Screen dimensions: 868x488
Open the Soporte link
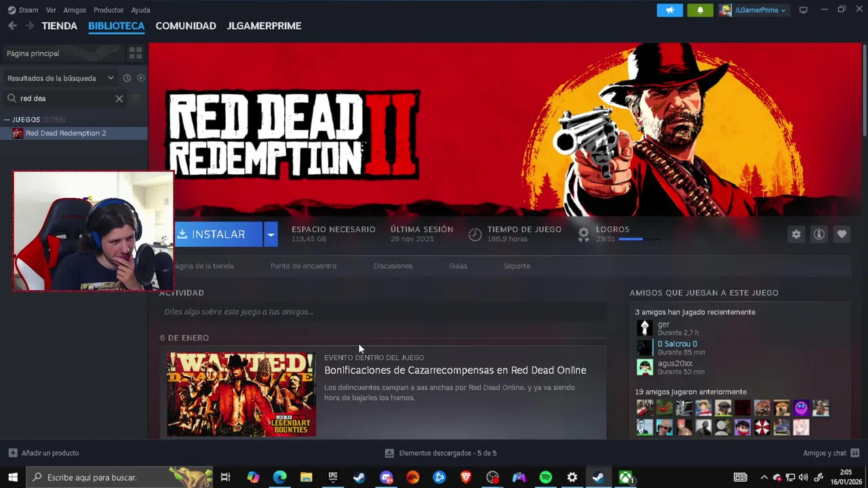517,266
